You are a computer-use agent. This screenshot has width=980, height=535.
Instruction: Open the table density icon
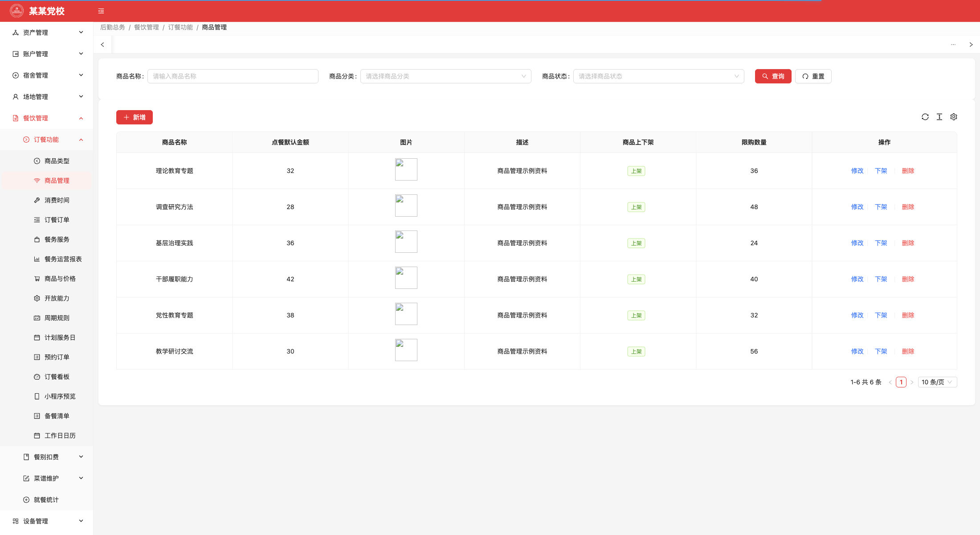coord(939,117)
